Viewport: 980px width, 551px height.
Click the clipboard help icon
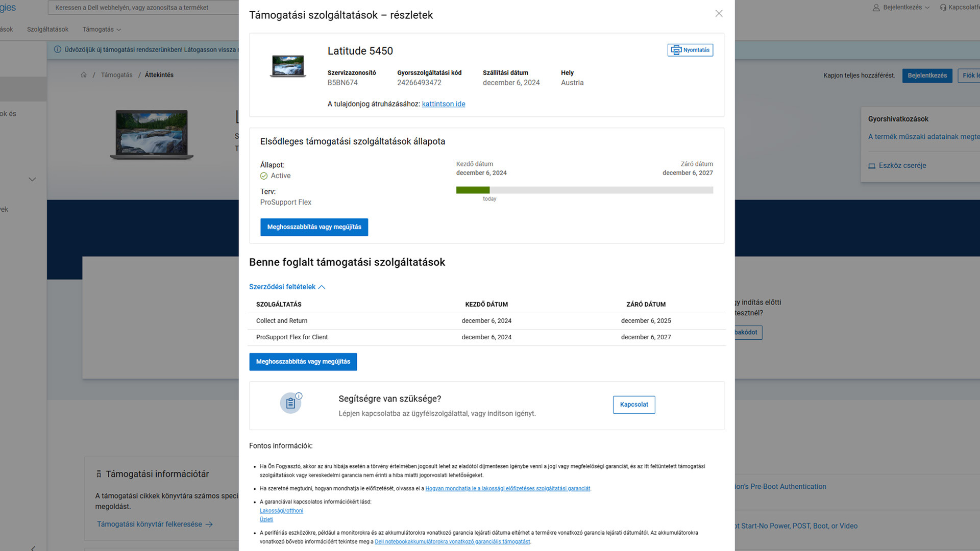(290, 403)
